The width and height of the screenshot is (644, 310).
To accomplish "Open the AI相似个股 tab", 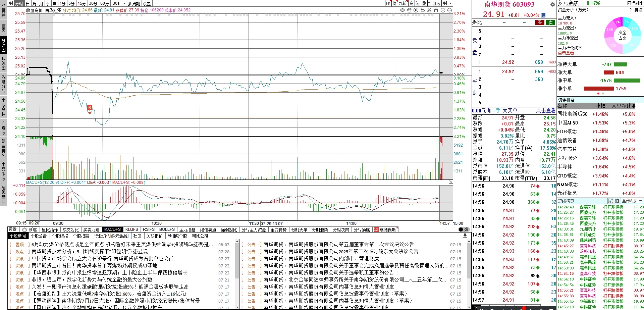I will [177, 236].
